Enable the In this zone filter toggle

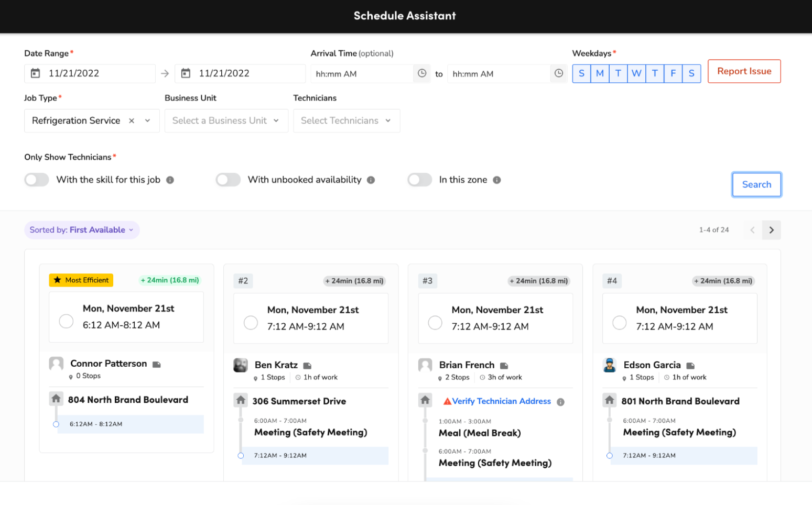click(419, 180)
